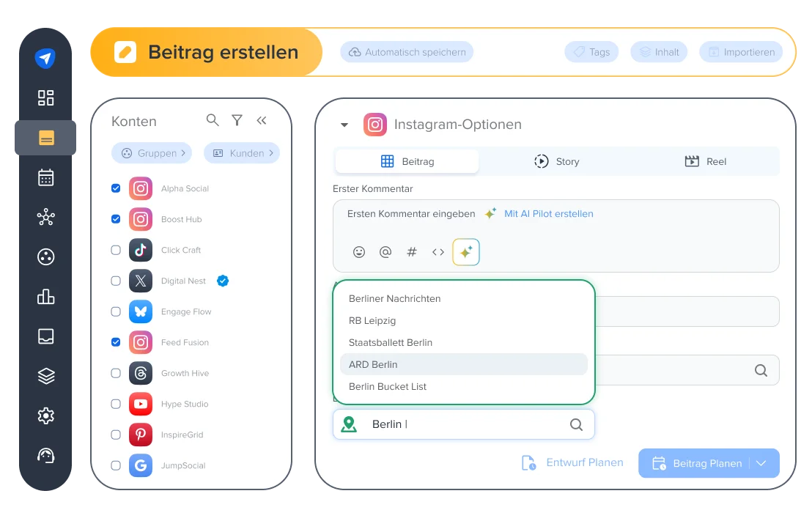Expand the Gruppen filter chip
Viewport: 812px width, 510px height.
pos(152,153)
